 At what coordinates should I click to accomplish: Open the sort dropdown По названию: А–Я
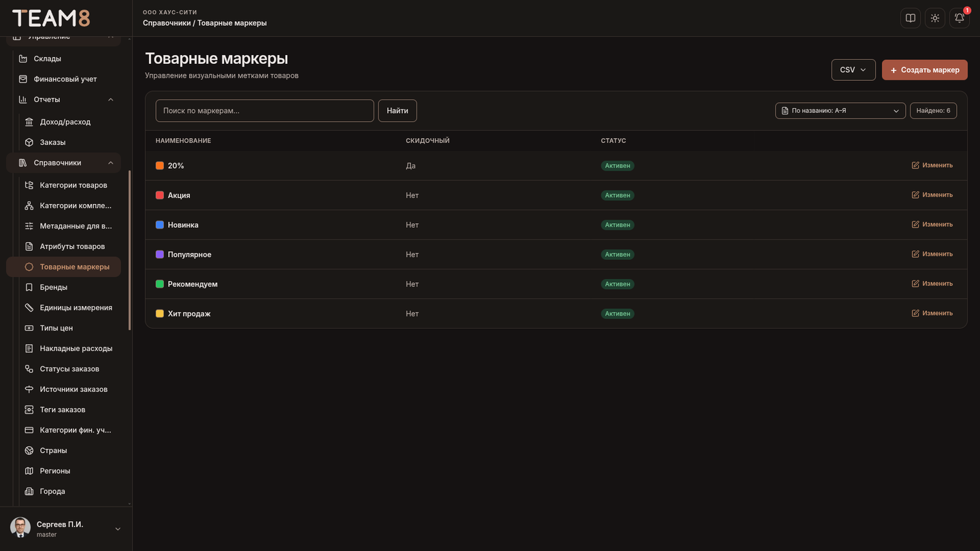tap(840, 110)
